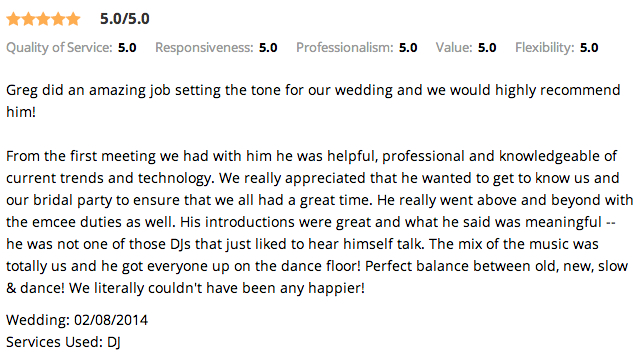Click the Quality of Service 5.0 score
The image size is (641, 361).
tap(127, 48)
